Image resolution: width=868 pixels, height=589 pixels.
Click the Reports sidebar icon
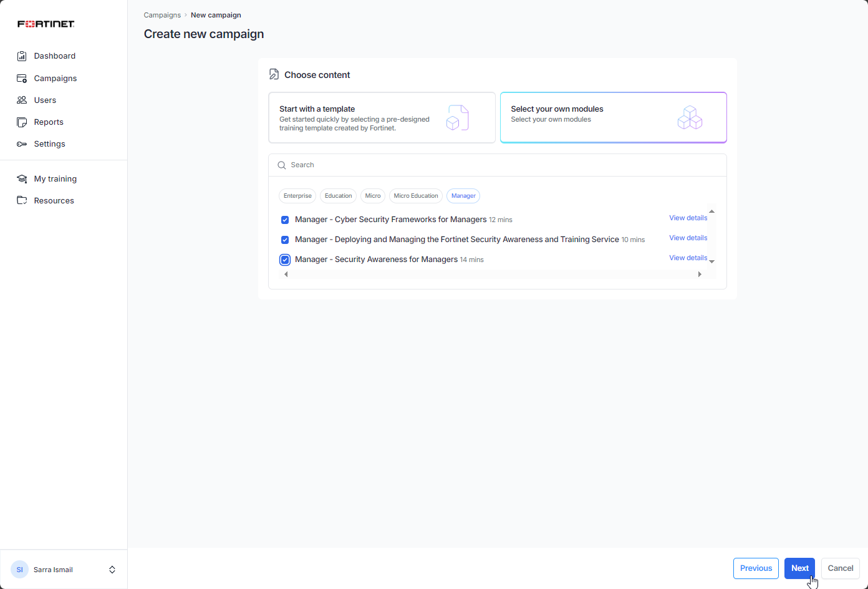coord(22,122)
